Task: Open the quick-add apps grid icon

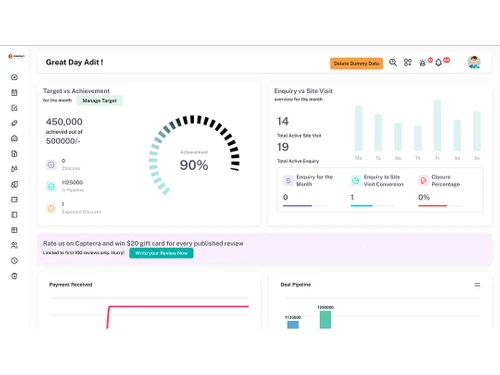Action: click(x=408, y=62)
